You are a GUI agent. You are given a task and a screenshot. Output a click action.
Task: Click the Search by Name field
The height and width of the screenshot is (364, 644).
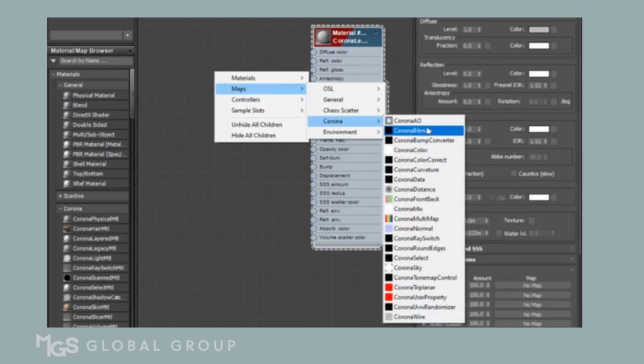(94, 61)
